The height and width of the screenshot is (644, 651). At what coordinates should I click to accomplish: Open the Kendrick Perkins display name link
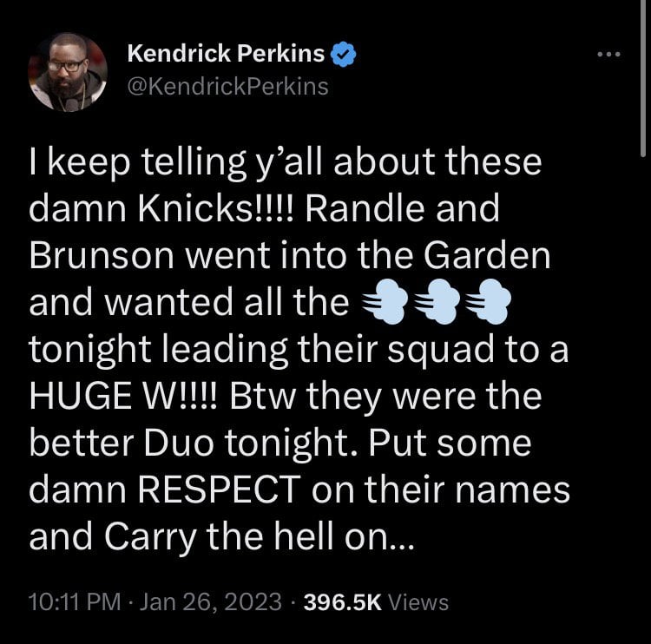pos(226,53)
